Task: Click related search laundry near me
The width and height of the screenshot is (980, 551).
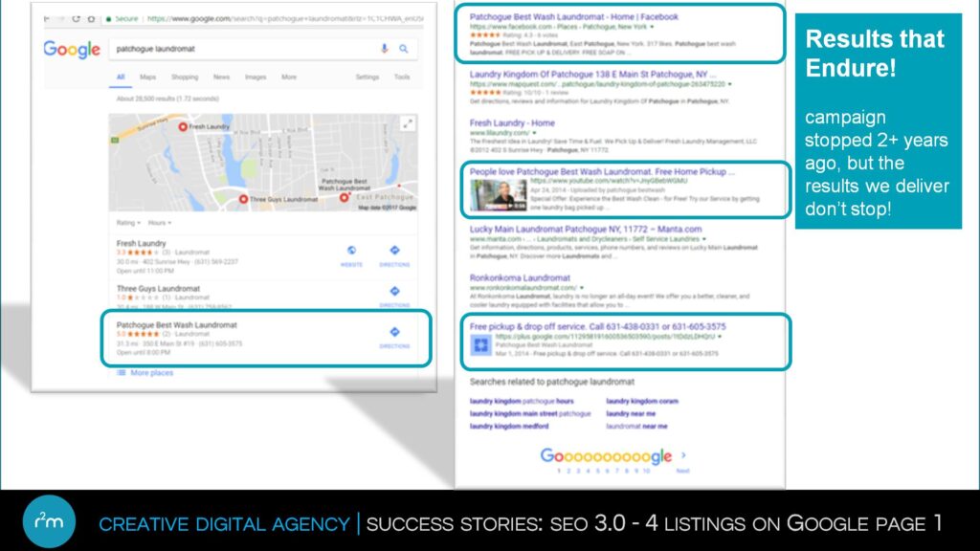Action: [631, 413]
